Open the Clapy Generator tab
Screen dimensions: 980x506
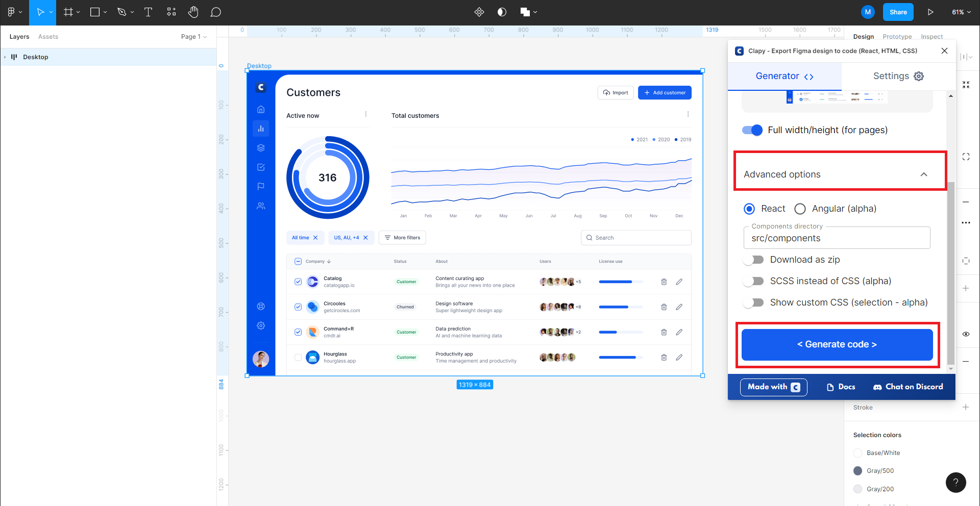785,76
